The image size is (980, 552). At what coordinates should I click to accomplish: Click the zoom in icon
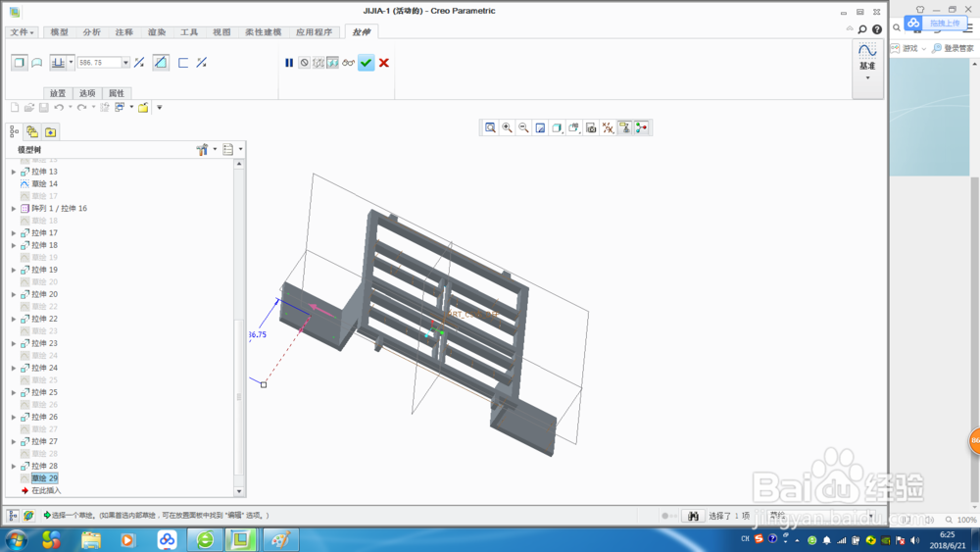507,127
